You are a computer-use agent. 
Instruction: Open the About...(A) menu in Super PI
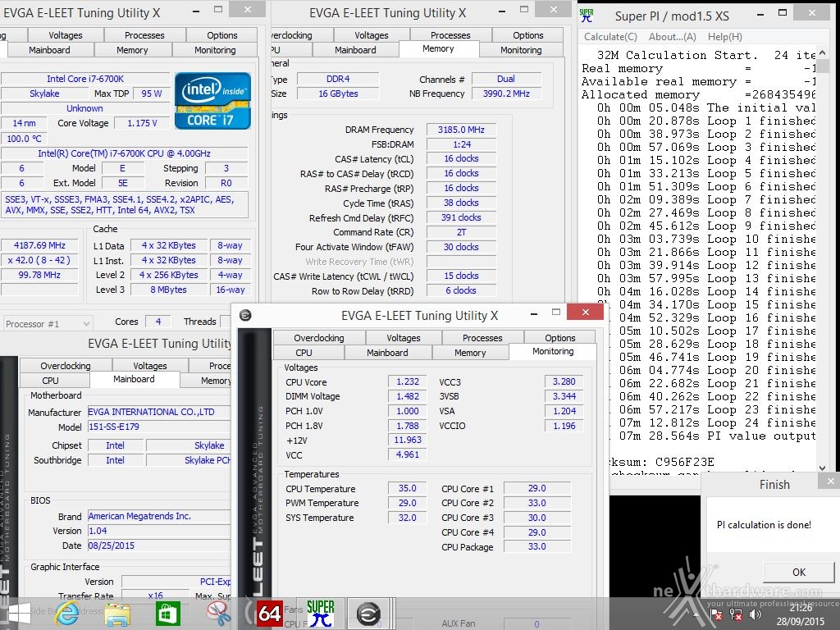pyautogui.click(x=673, y=37)
